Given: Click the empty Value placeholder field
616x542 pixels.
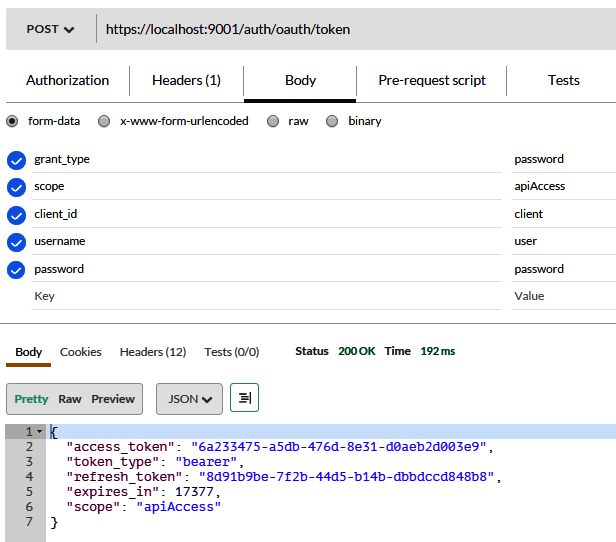Looking at the screenshot, I should click(564, 296).
